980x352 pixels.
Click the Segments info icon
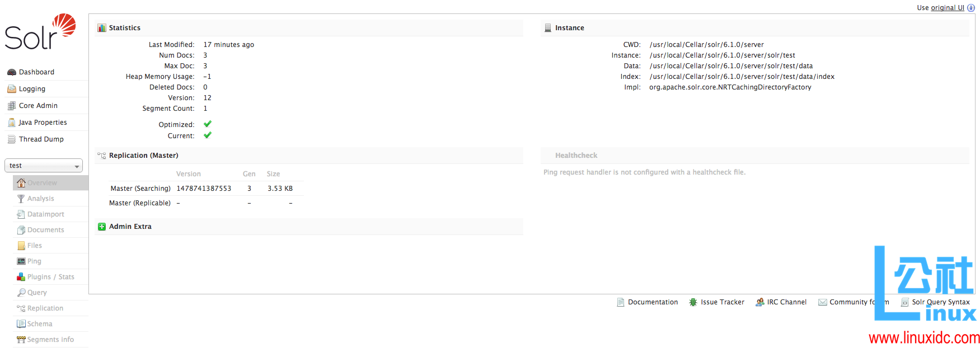pos(21,340)
